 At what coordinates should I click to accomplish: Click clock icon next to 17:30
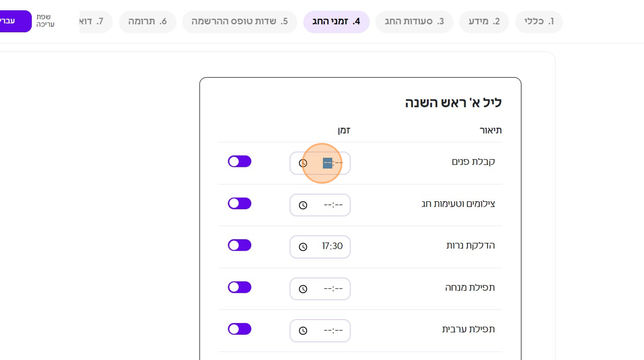pyautogui.click(x=303, y=247)
